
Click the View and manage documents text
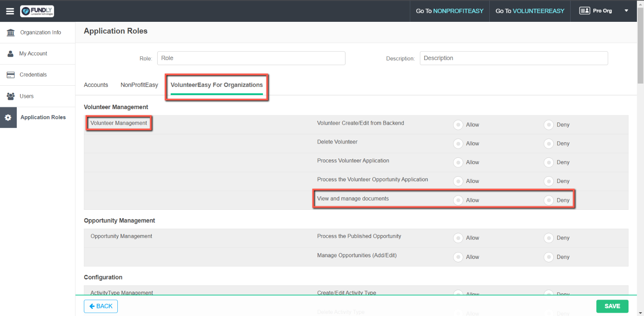point(353,198)
